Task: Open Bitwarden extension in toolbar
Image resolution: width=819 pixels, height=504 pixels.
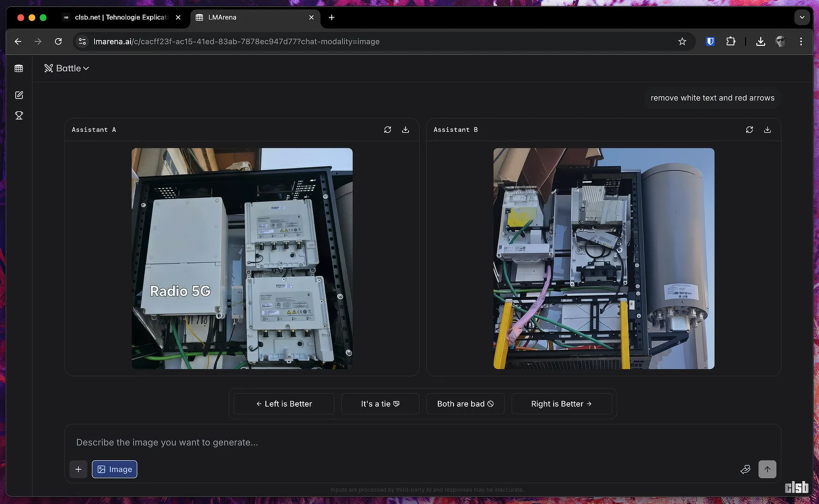Action: 711,42
